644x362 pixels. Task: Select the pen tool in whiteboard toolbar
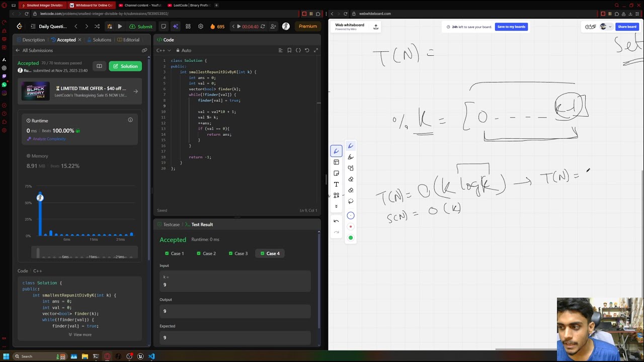tap(336, 151)
